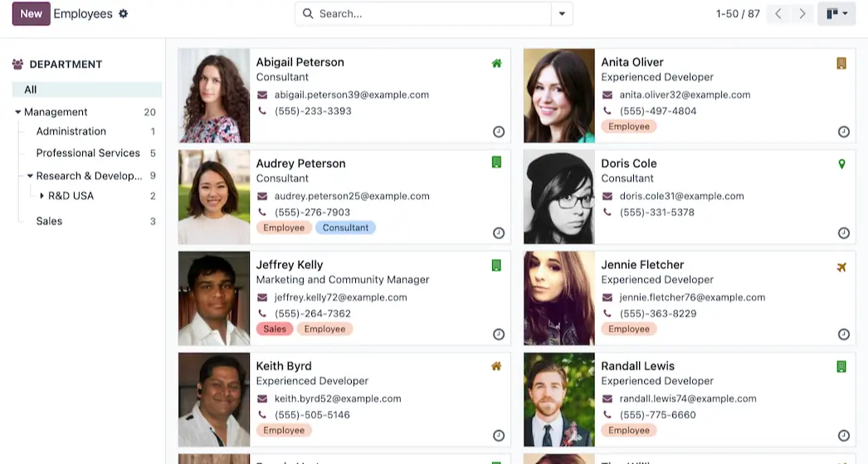Viewport: 868px width, 464px height.
Task: Open the search options dropdown arrow
Action: click(x=562, y=14)
